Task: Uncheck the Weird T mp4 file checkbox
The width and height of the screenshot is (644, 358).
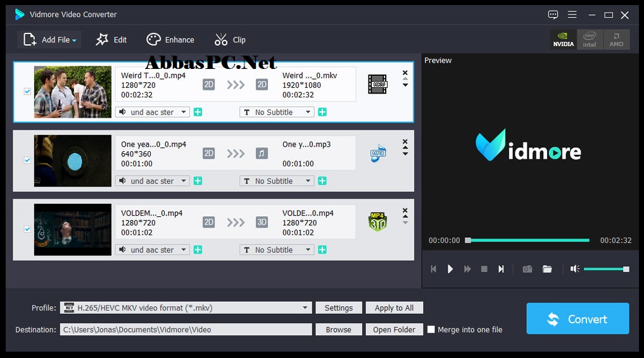Action: pos(27,91)
